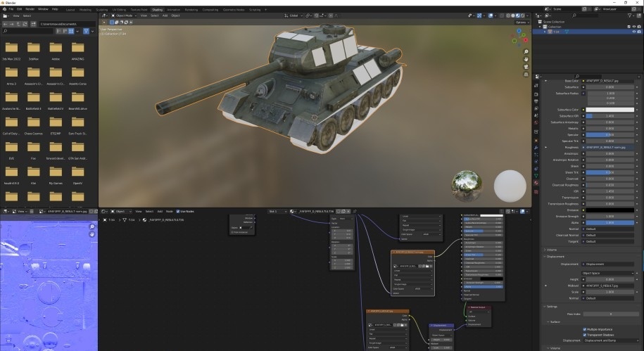Adjust the Specular slider
Image resolution: width=644 pixels, height=351 pixels.
click(x=610, y=134)
